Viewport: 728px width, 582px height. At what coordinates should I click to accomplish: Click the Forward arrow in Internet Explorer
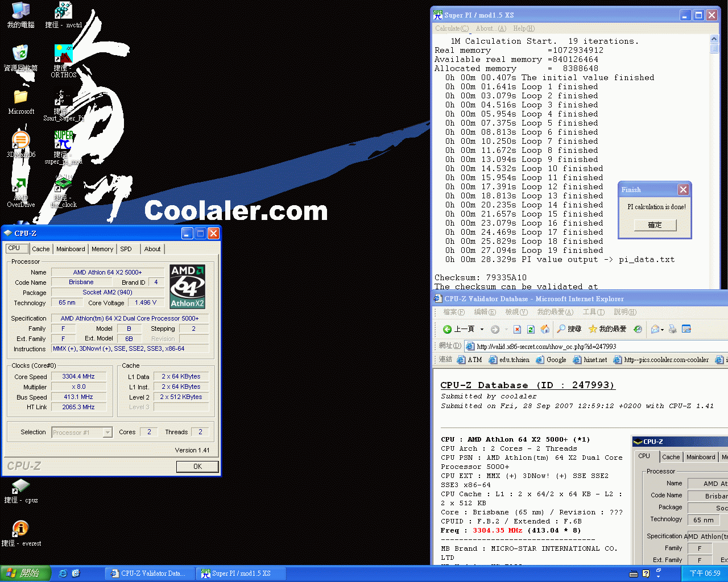[x=495, y=329]
